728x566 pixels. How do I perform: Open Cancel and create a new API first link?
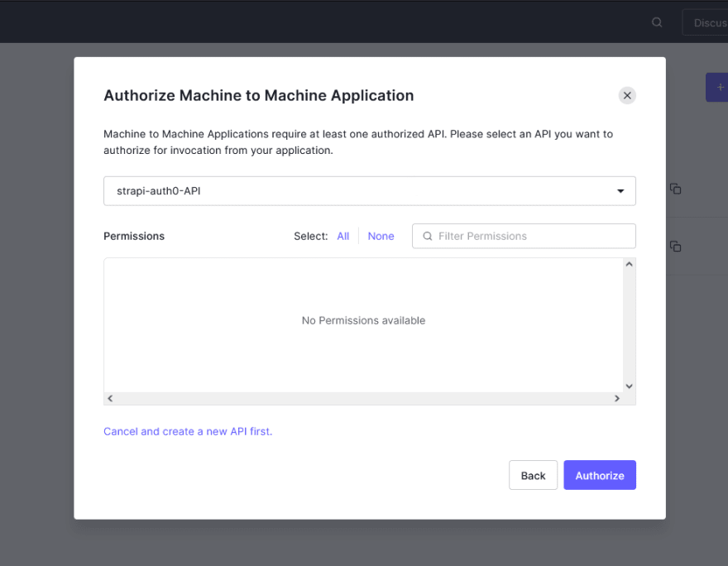point(188,431)
